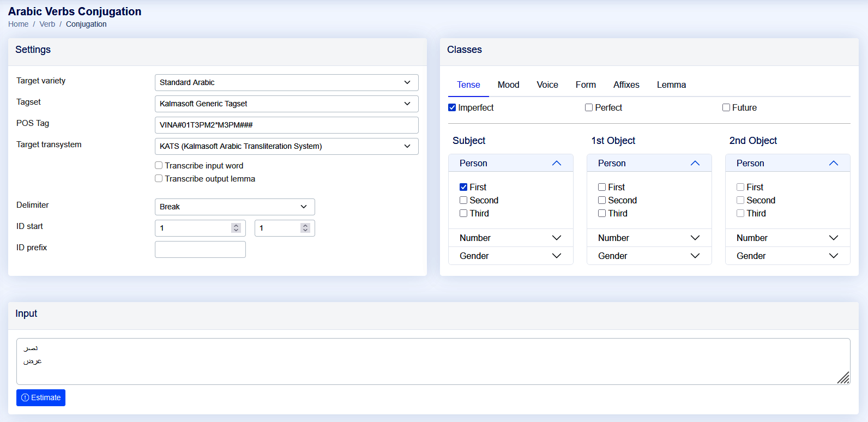Check Second person under Subject
Image resolution: width=868 pixels, height=422 pixels.
tap(463, 200)
